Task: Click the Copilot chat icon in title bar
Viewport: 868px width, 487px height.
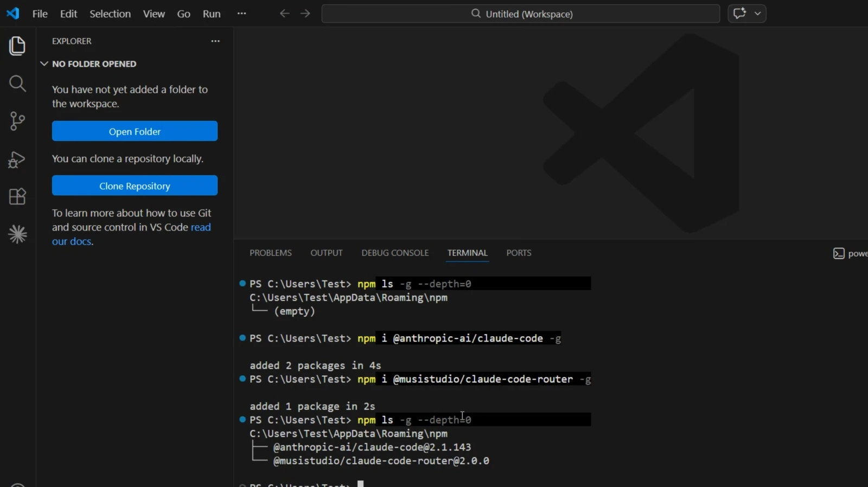Action: click(739, 14)
